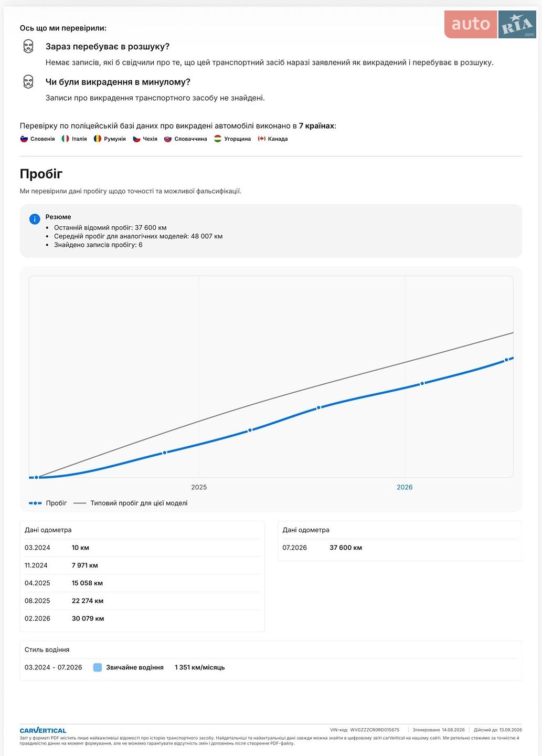Click the Czechia flag icon

(136, 139)
